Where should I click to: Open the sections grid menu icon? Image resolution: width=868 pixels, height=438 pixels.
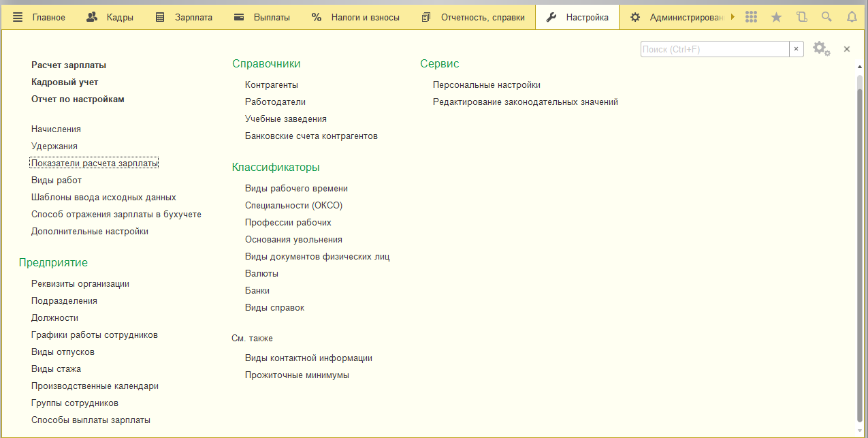751,17
